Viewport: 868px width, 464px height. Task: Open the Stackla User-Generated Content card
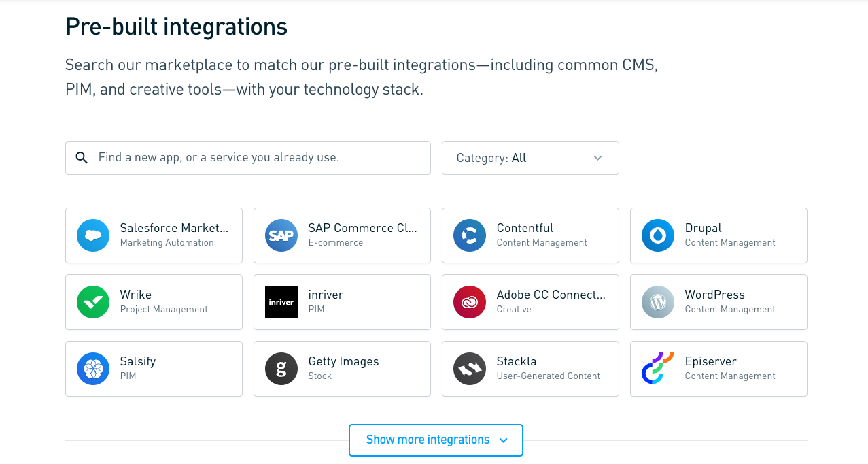point(530,369)
